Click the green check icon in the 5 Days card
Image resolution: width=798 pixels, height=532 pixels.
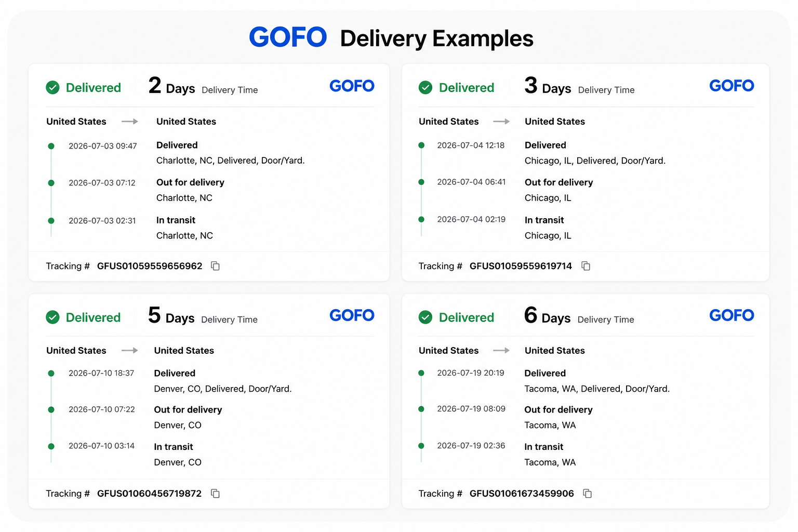point(52,317)
